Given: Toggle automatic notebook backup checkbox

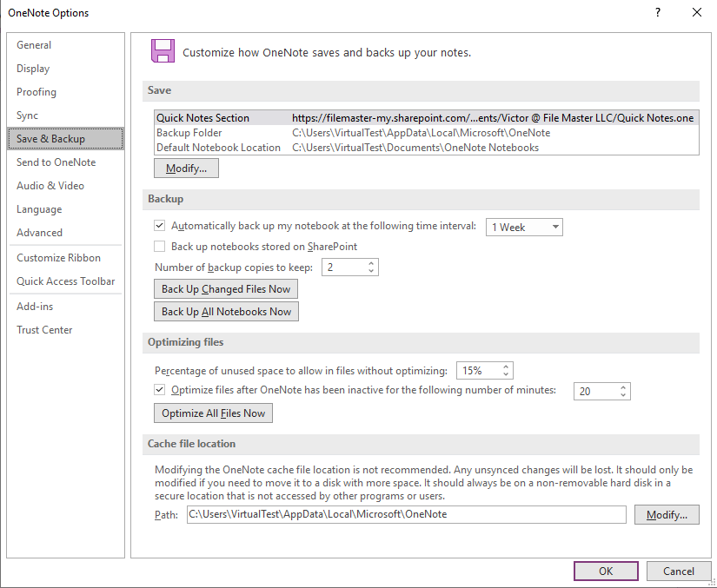Looking at the screenshot, I should coord(160,225).
